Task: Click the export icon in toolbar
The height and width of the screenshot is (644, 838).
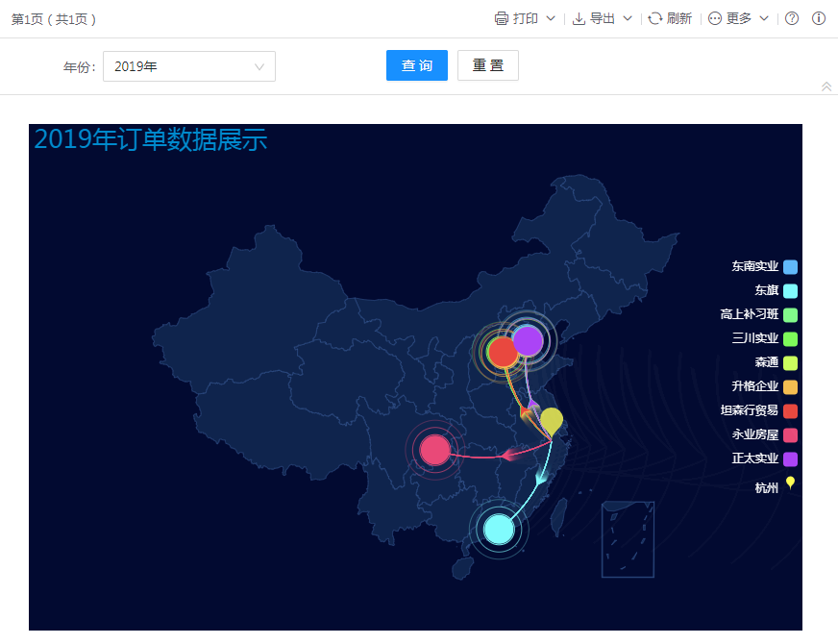Action: (x=579, y=18)
